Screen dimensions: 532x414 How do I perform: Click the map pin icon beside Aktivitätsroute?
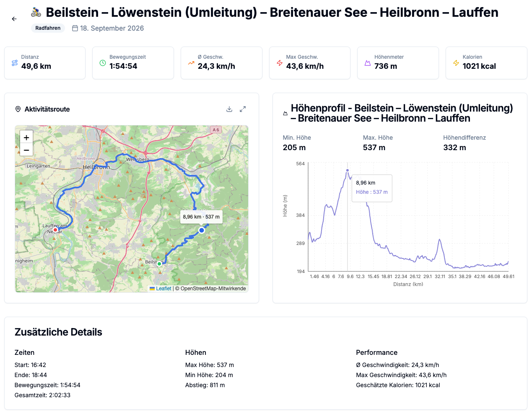point(18,109)
